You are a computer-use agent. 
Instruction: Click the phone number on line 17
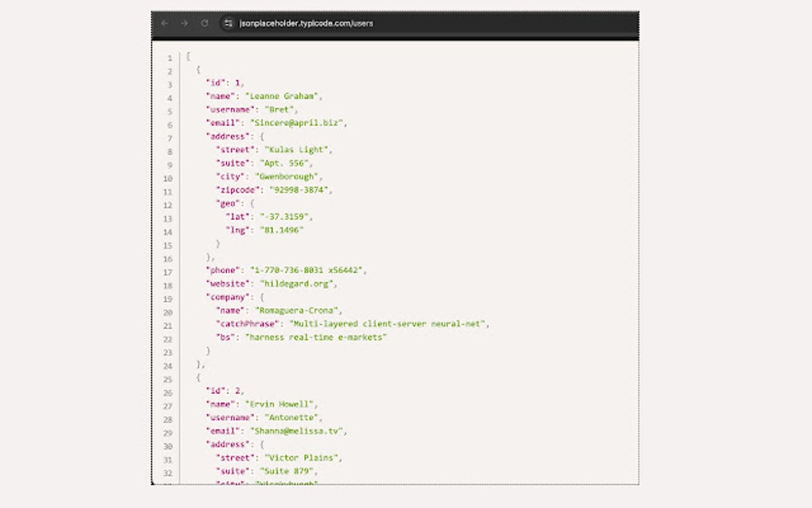308,270
